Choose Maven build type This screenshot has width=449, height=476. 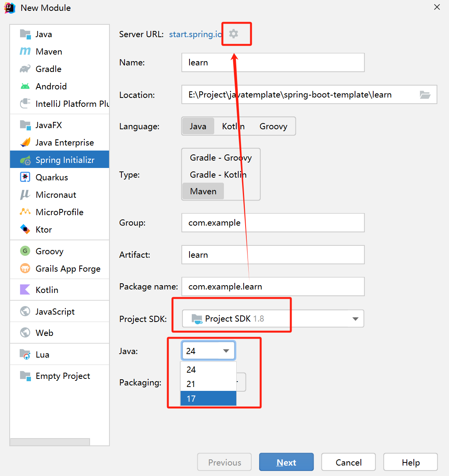[x=203, y=191]
